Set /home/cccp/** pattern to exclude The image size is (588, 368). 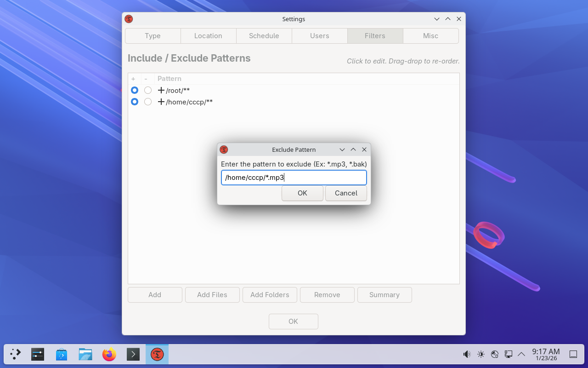148,102
